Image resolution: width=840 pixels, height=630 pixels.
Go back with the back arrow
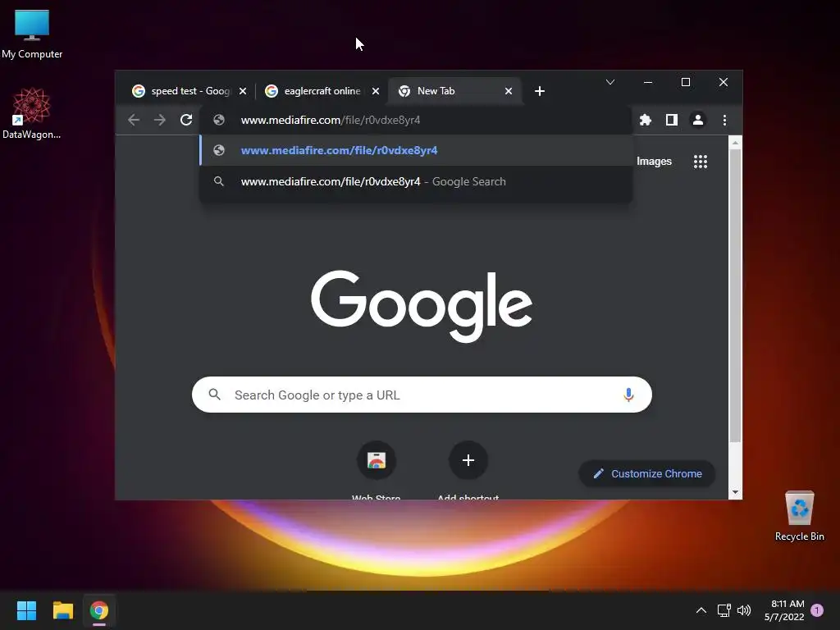(x=134, y=120)
